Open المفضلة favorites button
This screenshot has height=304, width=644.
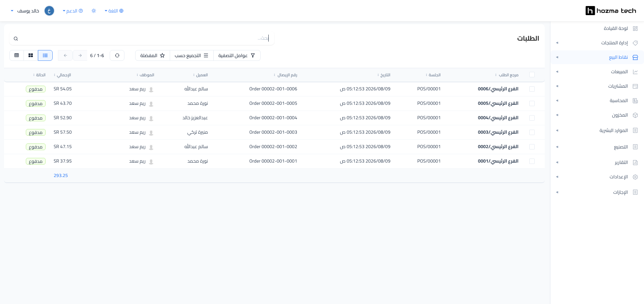(x=153, y=55)
